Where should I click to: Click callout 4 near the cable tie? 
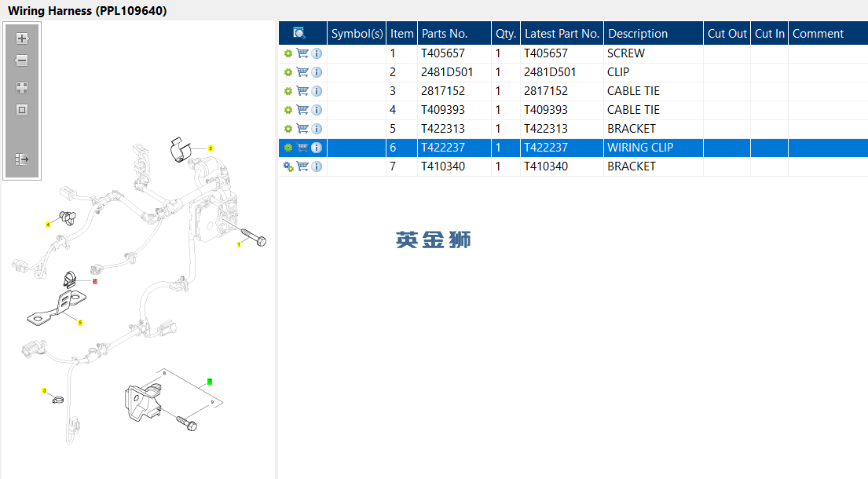pos(48,225)
